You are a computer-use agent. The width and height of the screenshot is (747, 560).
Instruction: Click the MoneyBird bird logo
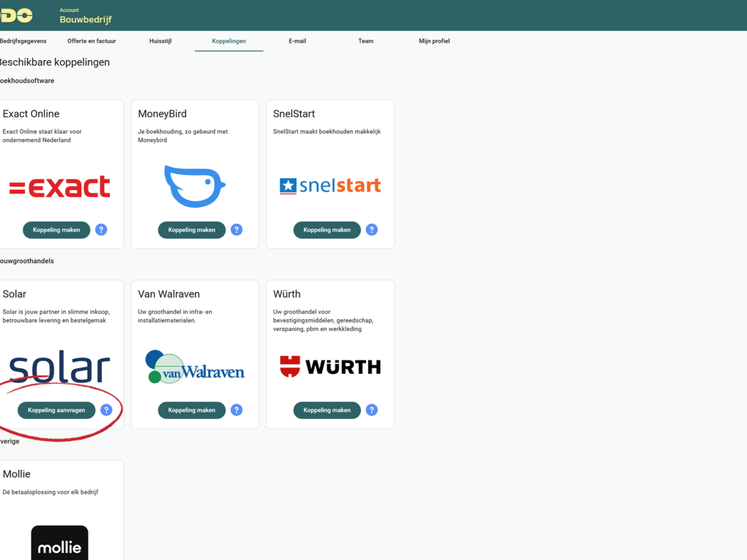(195, 186)
